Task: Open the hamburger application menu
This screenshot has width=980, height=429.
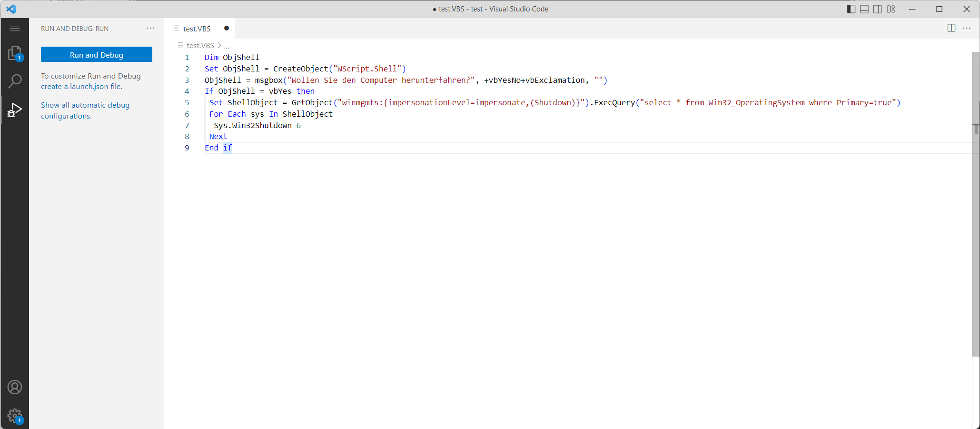Action: (x=15, y=28)
